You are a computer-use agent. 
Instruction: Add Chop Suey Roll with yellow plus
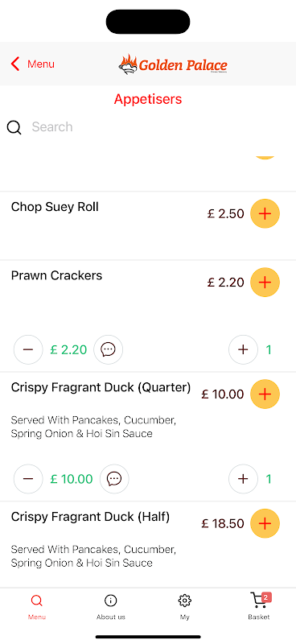265,213
